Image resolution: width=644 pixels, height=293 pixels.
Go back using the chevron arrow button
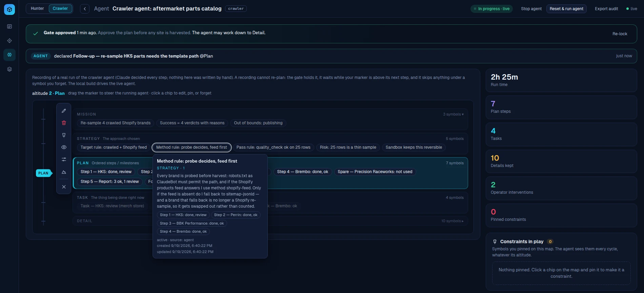(x=85, y=9)
